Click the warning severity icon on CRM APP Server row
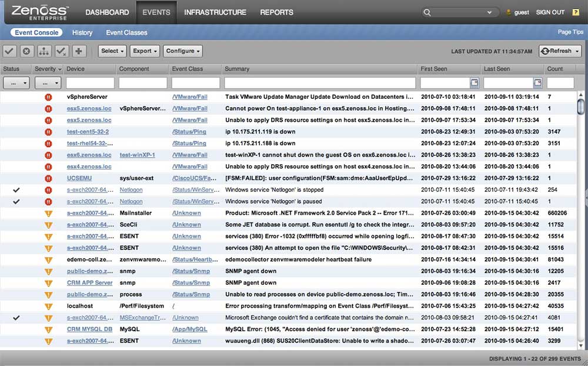 pyautogui.click(x=48, y=283)
